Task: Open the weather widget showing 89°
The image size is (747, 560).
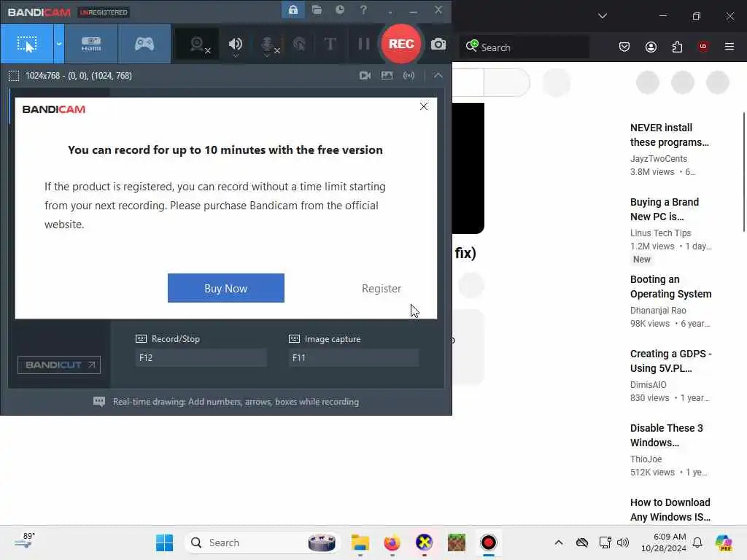Action: (x=24, y=540)
